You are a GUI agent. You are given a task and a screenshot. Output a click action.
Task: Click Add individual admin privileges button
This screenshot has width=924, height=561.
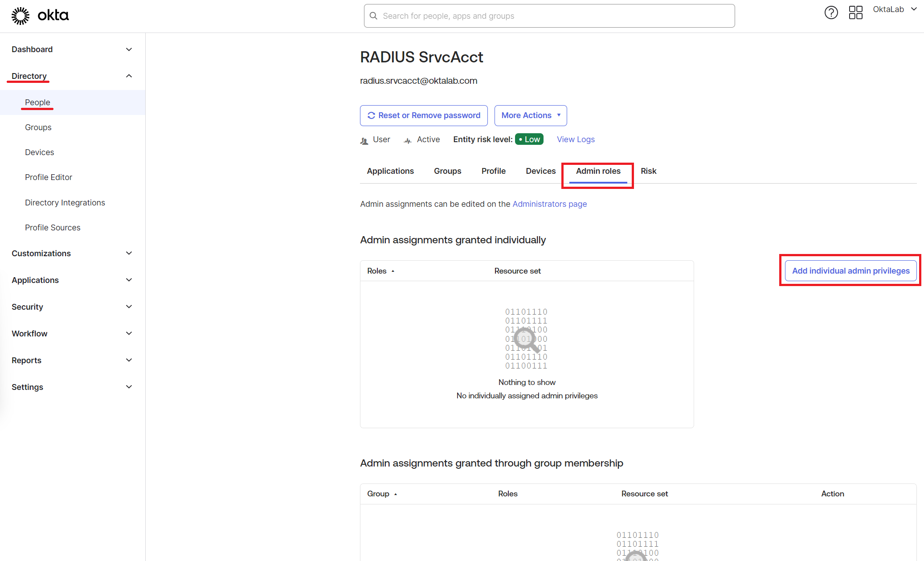point(850,271)
